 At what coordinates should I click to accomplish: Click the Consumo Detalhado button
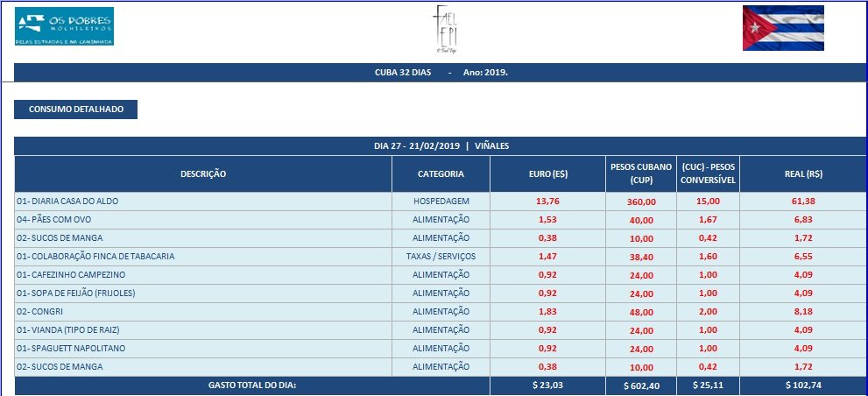pos(76,110)
